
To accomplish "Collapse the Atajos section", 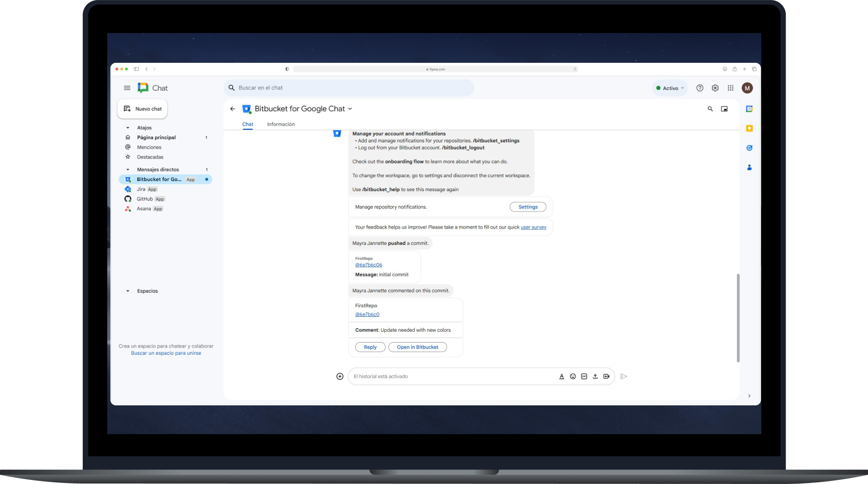I will [127, 128].
